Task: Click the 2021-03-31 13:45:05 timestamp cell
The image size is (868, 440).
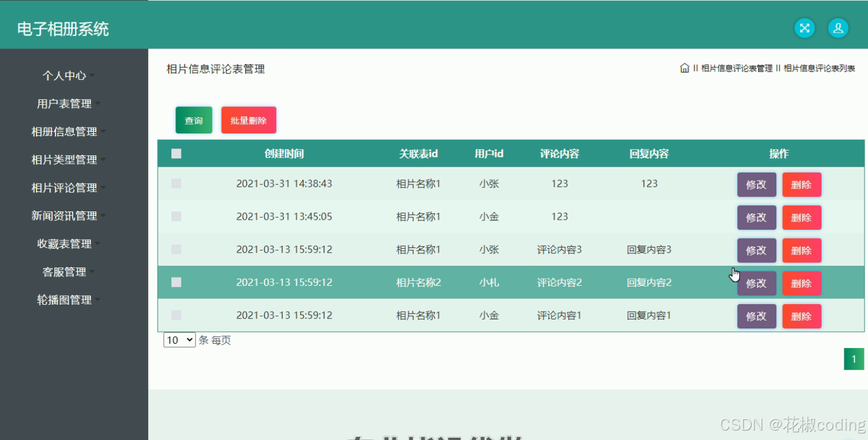Action: [x=284, y=217]
